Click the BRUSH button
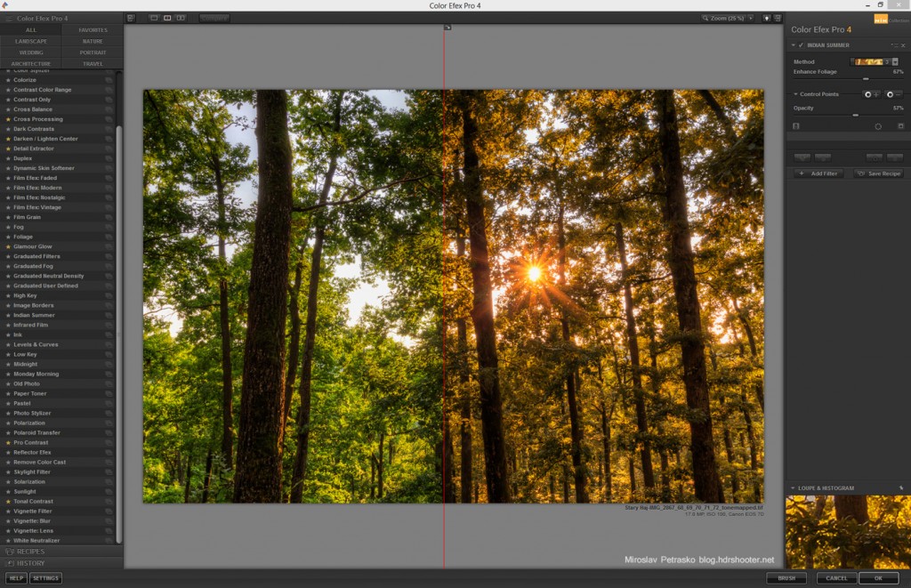 pos(786,578)
